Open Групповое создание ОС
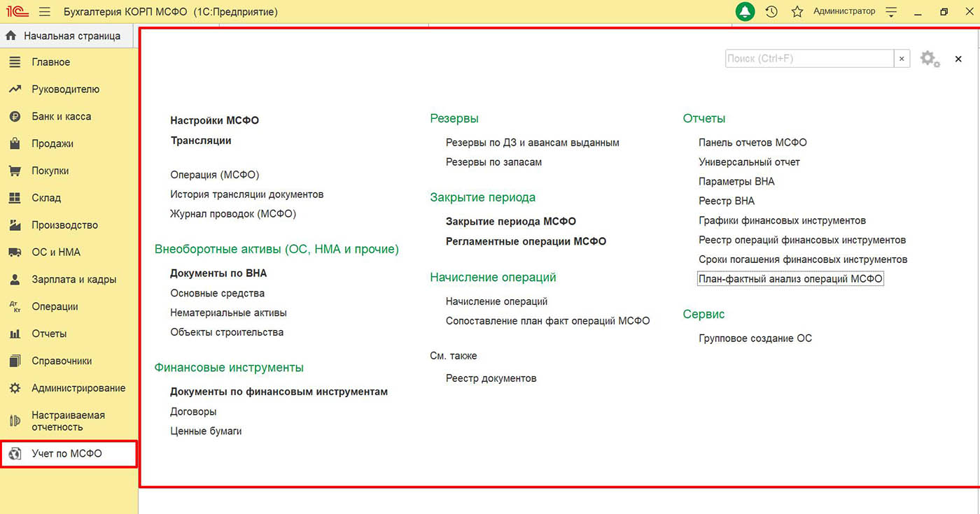This screenshot has width=980, height=514. (x=755, y=338)
